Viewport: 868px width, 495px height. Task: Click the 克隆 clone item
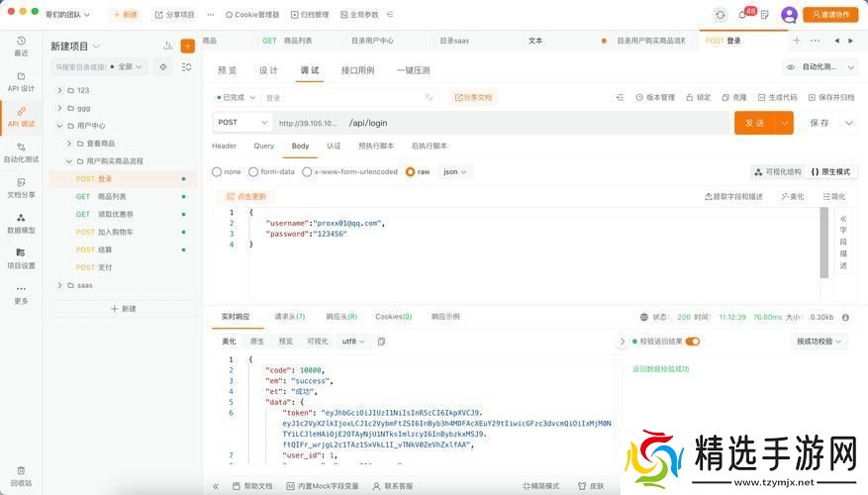(734, 97)
